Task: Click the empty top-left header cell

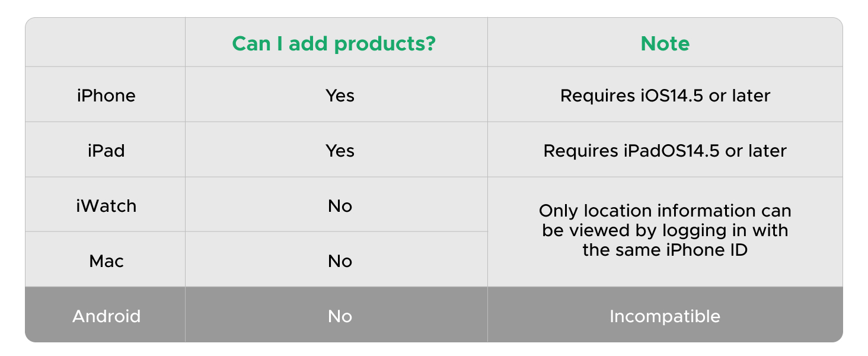Action: pos(105,43)
